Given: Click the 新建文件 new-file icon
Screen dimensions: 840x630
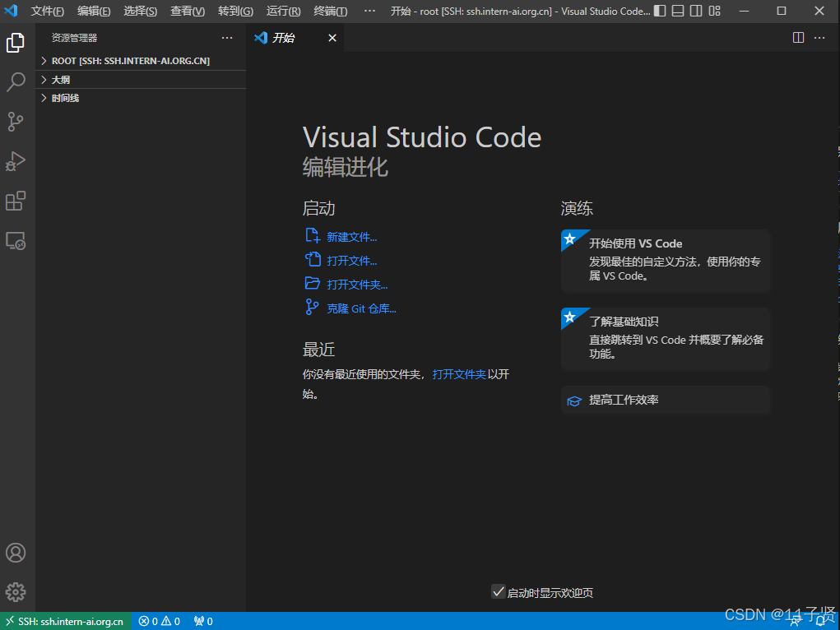Looking at the screenshot, I should (313, 236).
